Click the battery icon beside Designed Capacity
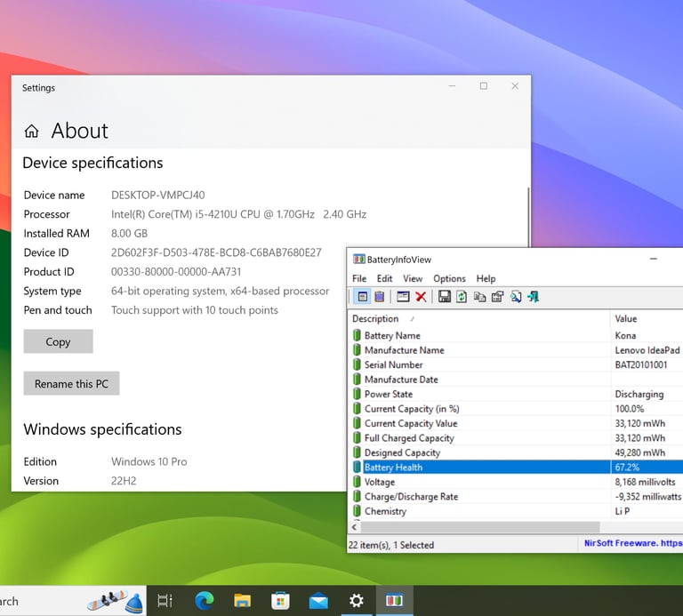Image resolution: width=683 pixels, height=616 pixels. click(357, 452)
